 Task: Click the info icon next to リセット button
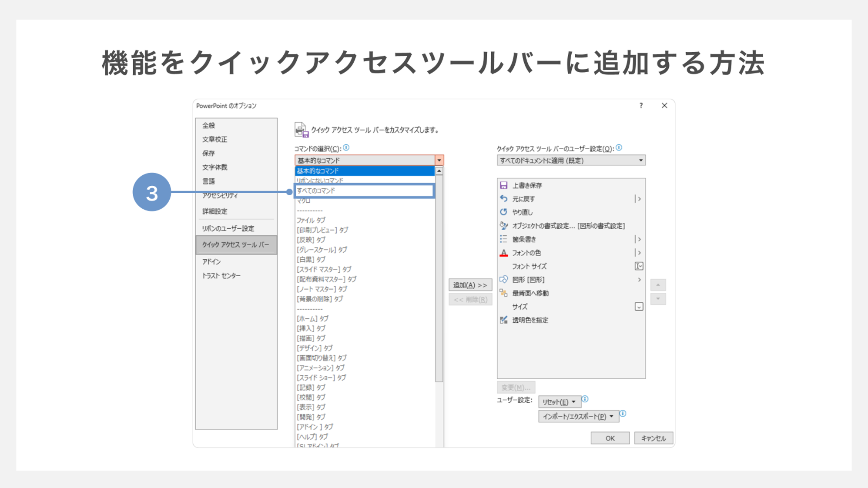pos(585,399)
